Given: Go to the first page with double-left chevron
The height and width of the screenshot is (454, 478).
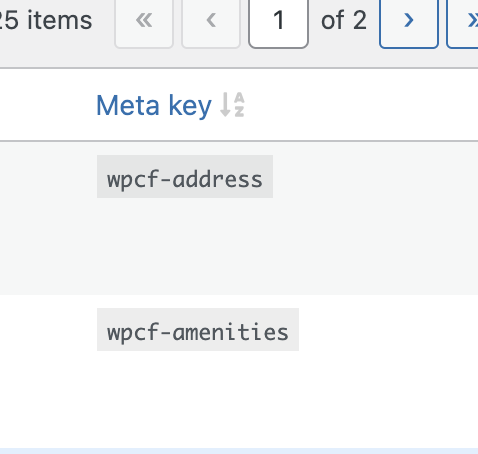Looking at the screenshot, I should (x=144, y=21).
